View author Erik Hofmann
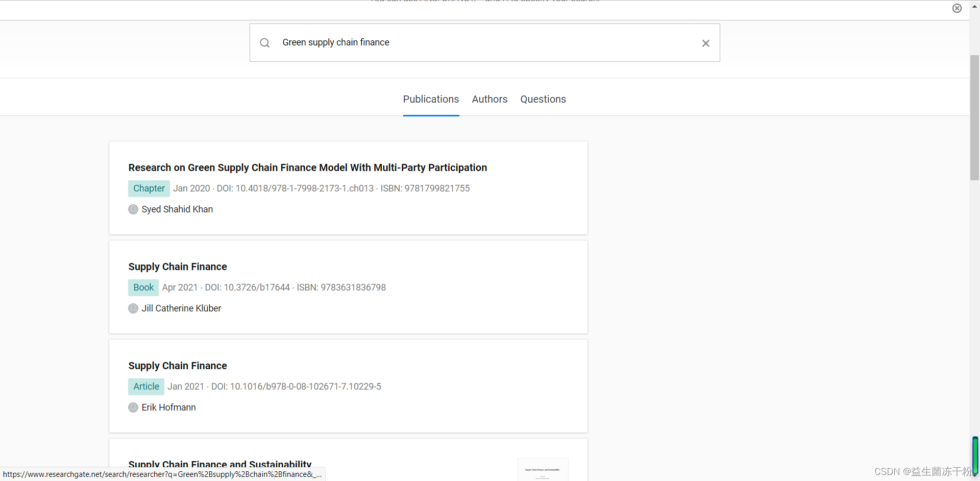The height and width of the screenshot is (481, 980). [x=168, y=407]
